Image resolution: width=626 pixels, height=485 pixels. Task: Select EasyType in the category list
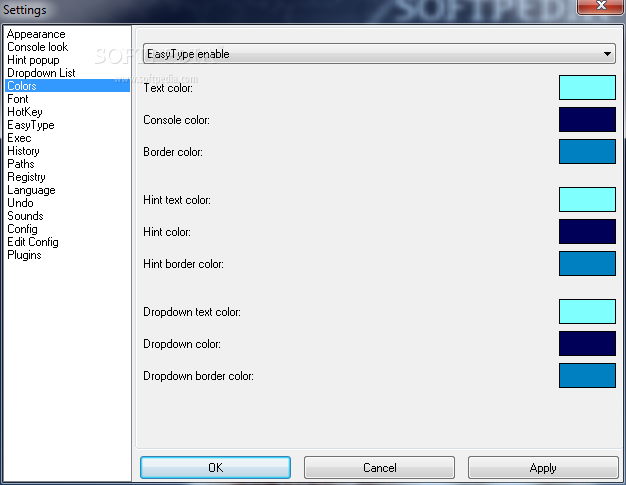click(67, 125)
